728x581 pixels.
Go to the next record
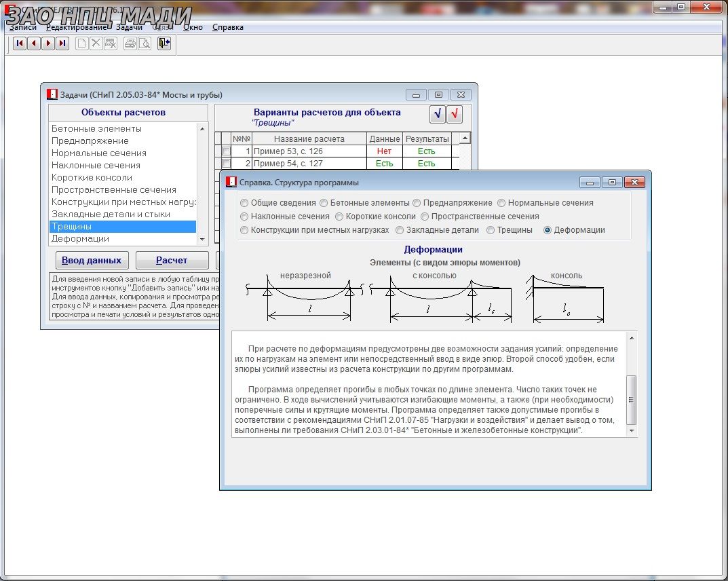pos(48,43)
